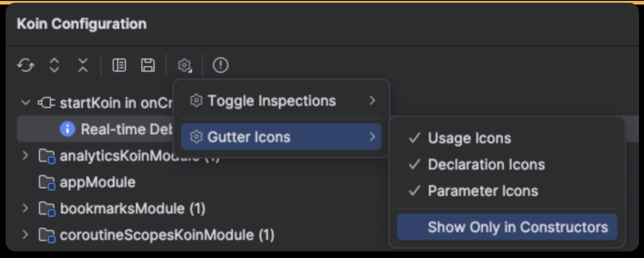Screen dimensions: 644x258
Task: Click the Collapse All arrows icon
Action: [83, 65]
